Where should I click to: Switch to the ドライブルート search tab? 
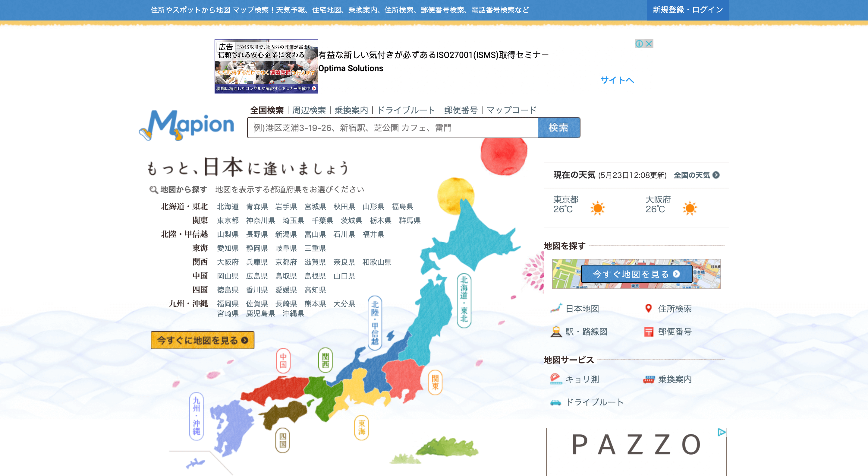click(x=406, y=110)
